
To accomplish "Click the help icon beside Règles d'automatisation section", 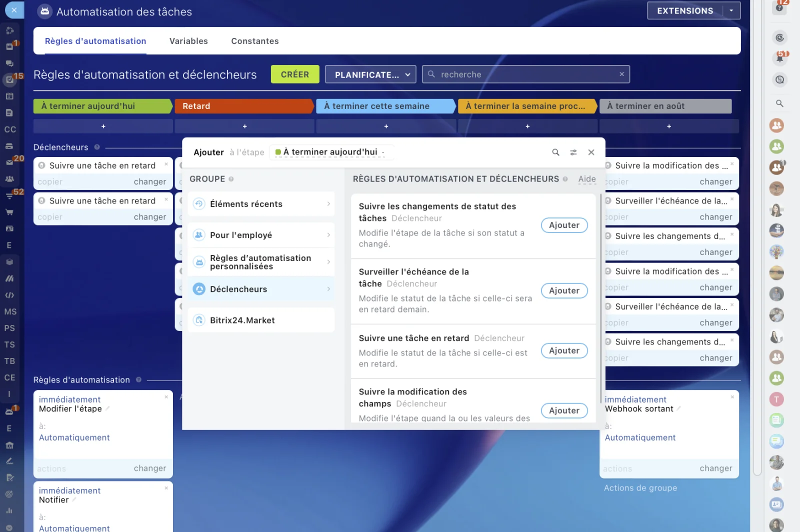I will click(138, 379).
